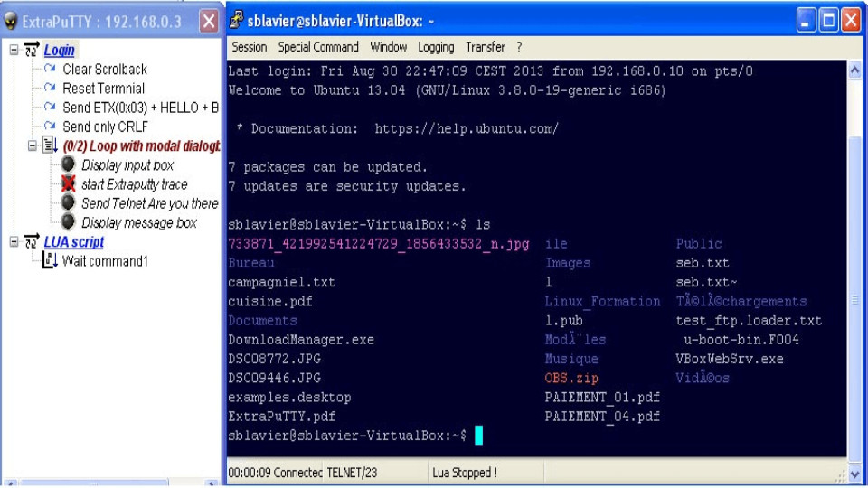Image resolution: width=868 pixels, height=488 pixels.
Task: Toggle the red crossed marker on start Extraputty trace
Action: 68,183
